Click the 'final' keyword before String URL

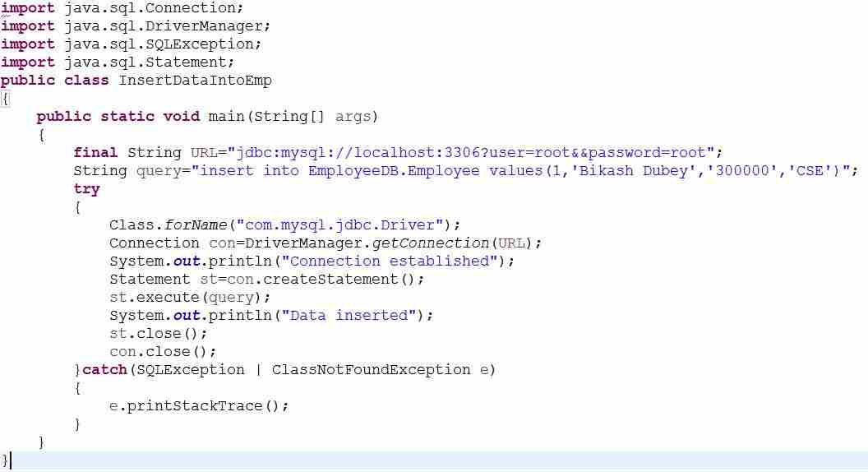[x=95, y=153]
